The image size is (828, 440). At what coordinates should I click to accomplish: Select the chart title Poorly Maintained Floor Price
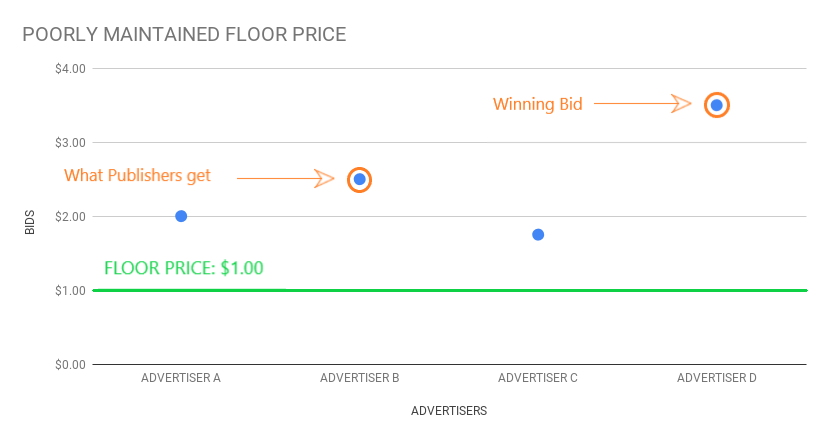click(x=184, y=34)
